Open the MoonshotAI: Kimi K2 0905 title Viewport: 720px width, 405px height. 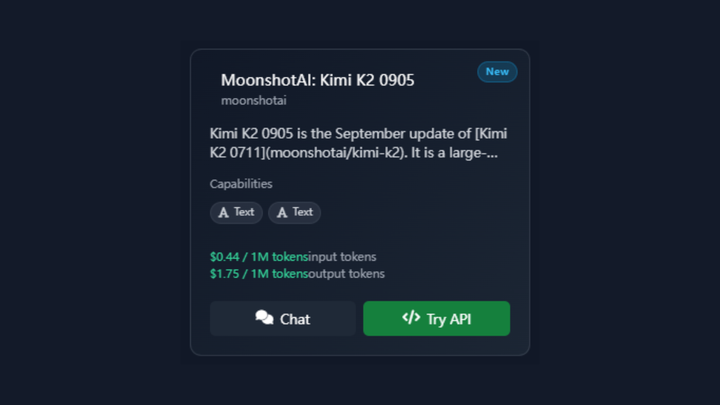[x=317, y=80]
